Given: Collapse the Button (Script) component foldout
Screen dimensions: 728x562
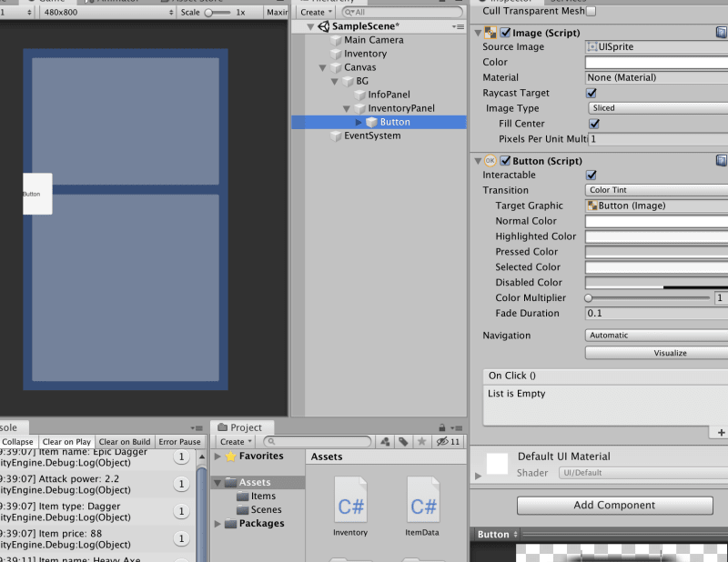Looking at the screenshot, I should pos(477,162).
